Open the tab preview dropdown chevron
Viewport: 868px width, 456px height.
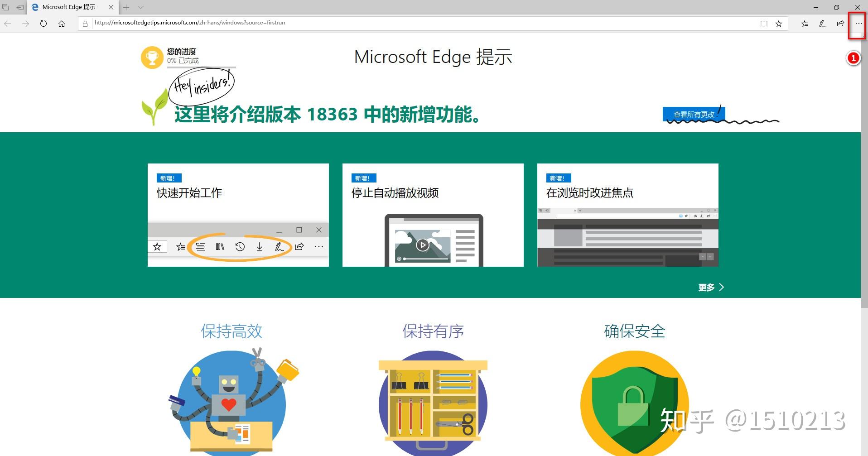coord(141,7)
